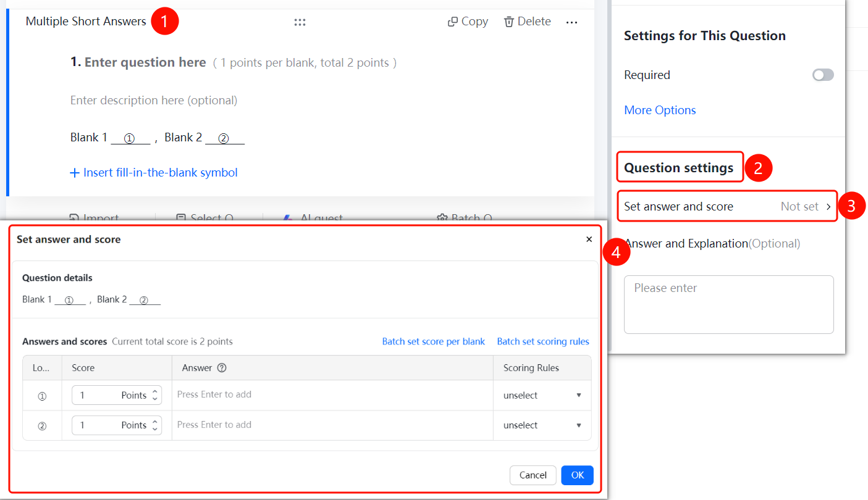
Task: Click the 'Enter question here' title field
Action: coord(145,62)
